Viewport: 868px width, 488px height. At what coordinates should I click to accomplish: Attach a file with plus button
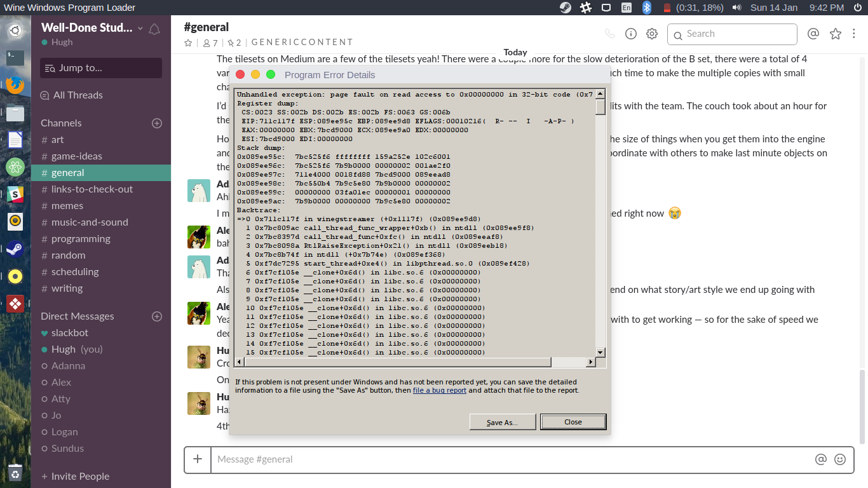pyautogui.click(x=198, y=459)
